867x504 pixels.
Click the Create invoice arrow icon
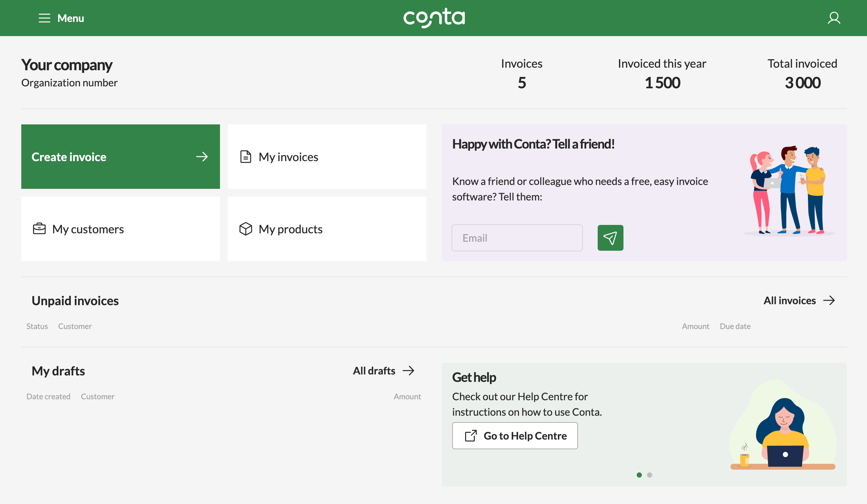click(x=202, y=157)
